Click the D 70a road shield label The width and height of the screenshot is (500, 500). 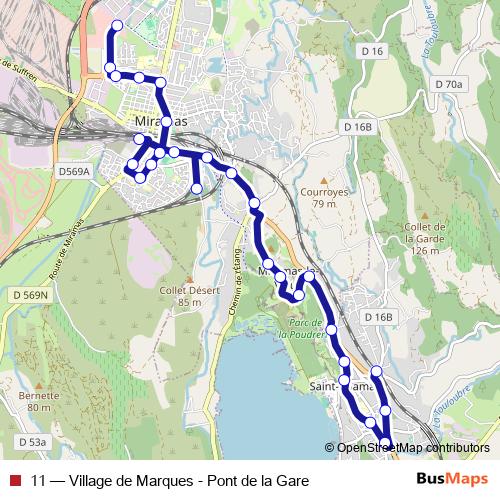point(449,84)
